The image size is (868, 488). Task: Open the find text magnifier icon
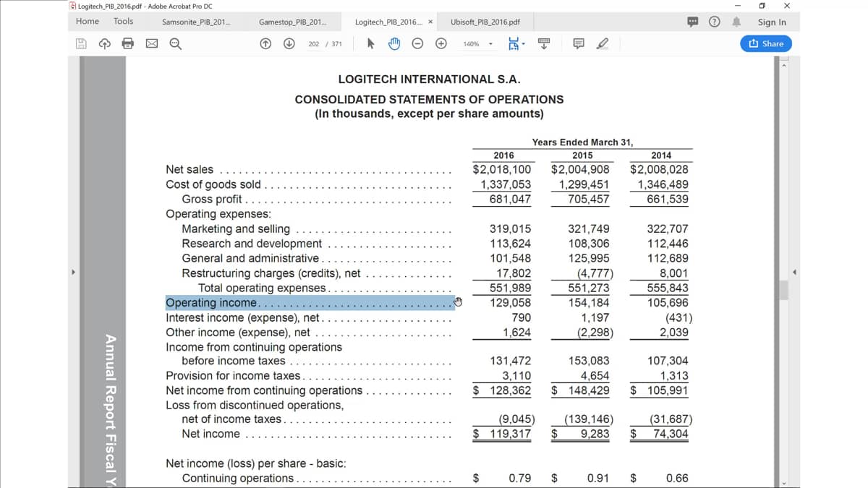[175, 44]
